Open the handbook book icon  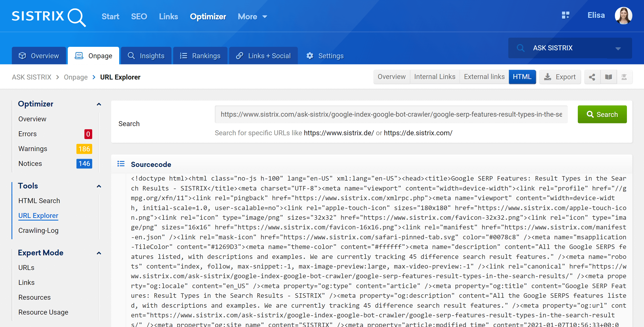tap(608, 77)
